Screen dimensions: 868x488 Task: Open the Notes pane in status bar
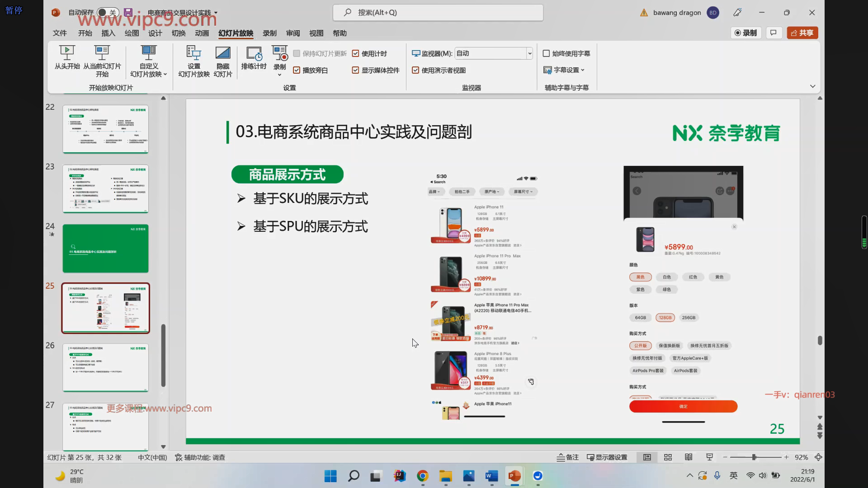tap(567, 457)
